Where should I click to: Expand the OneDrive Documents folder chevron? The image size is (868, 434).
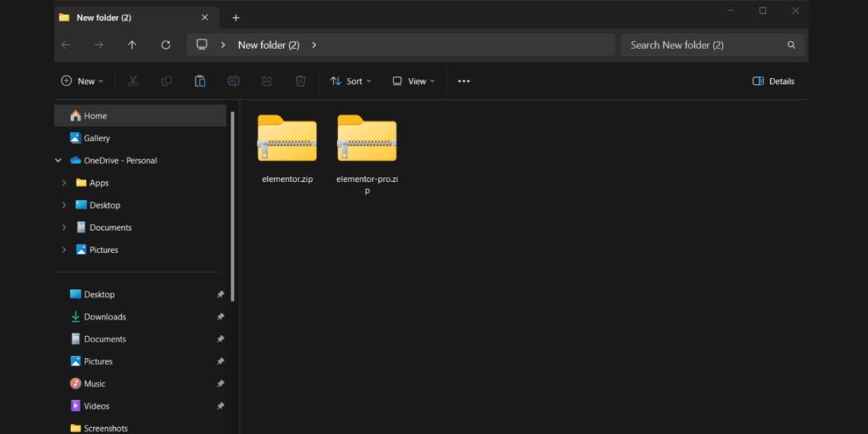(x=64, y=227)
